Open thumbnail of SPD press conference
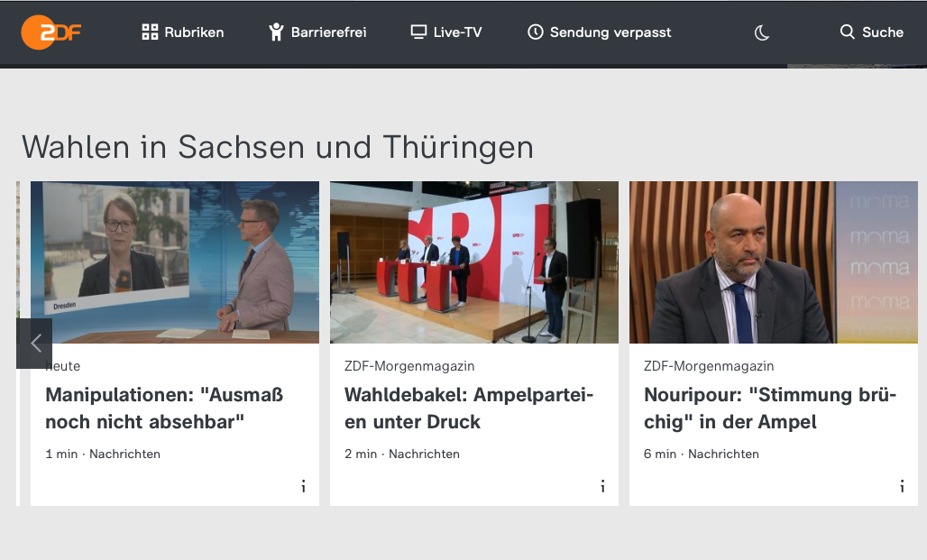This screenshot has width=927, height=560. click(474, 262)
